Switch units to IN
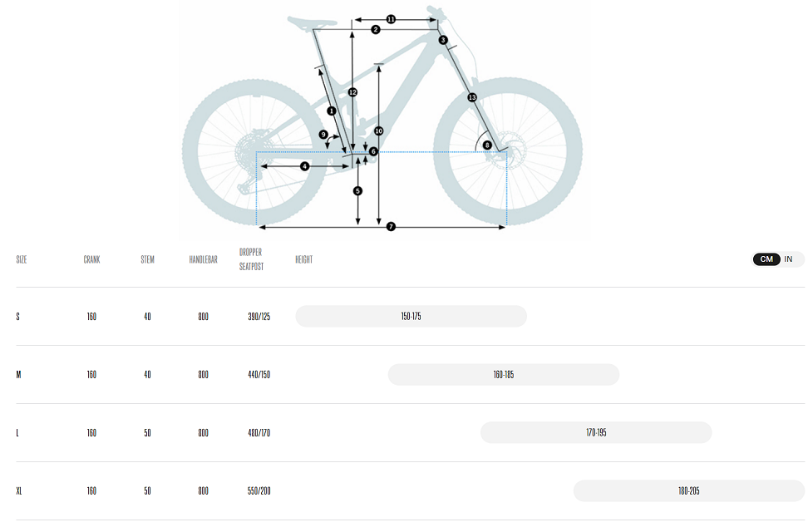The width and height of the screenshot is (808, 532). tap(788, 259)
